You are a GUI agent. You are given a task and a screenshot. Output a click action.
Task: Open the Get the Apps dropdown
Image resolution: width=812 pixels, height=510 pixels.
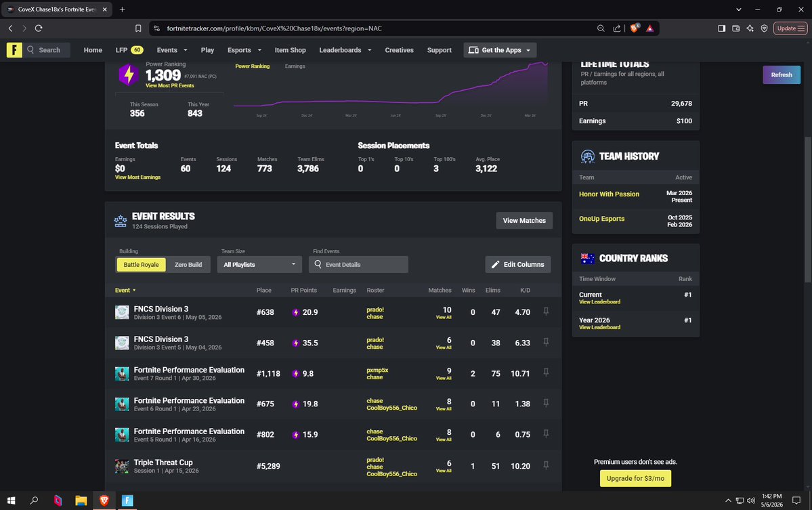tap(500, 50)
